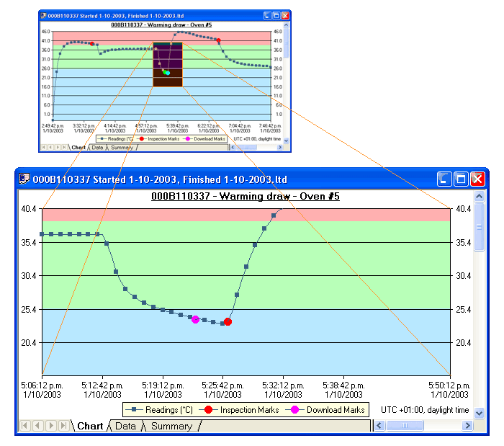Image resolution: width=504 pixels, height=446 pixels.
Task: Click Download Marks legend in small window
Action: (205, 139)
